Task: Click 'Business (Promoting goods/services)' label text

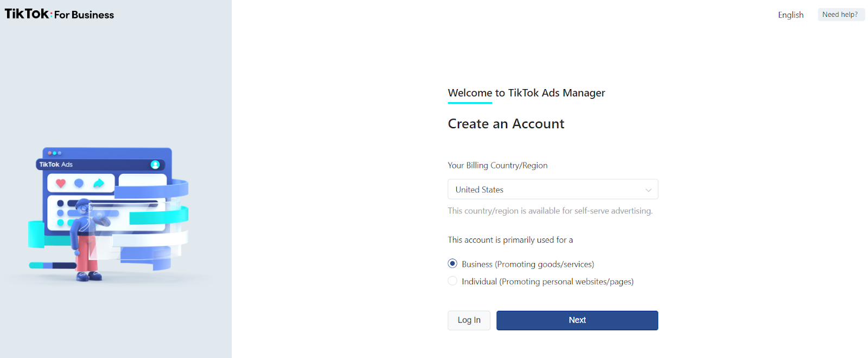Action: [528, 264]
